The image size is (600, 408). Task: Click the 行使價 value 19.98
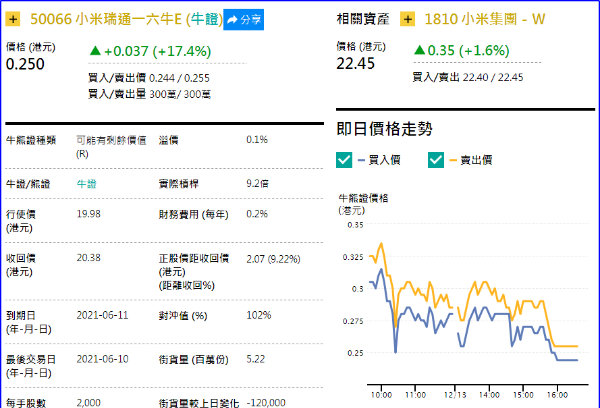pos(88,214)
